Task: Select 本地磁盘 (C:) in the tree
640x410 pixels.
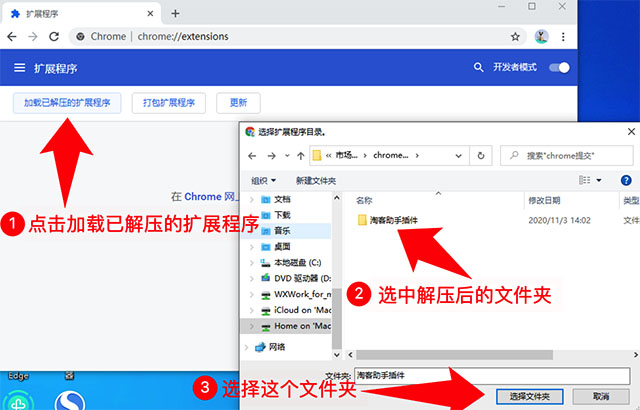Action: click(x=297, y=263)
